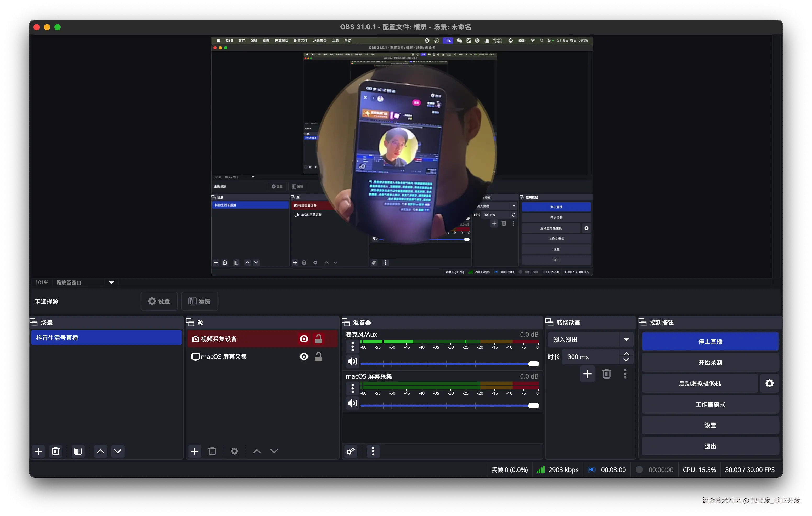This screenshot has width=812, height=516.
Task: Click the trash icon in the Sources panel
Action: tap(212, 451)
